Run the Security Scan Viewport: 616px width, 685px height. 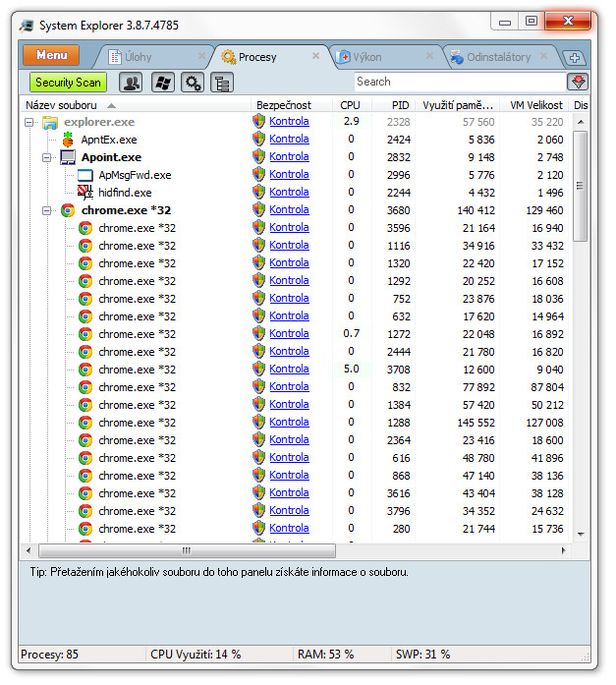[x=68, y=83]
